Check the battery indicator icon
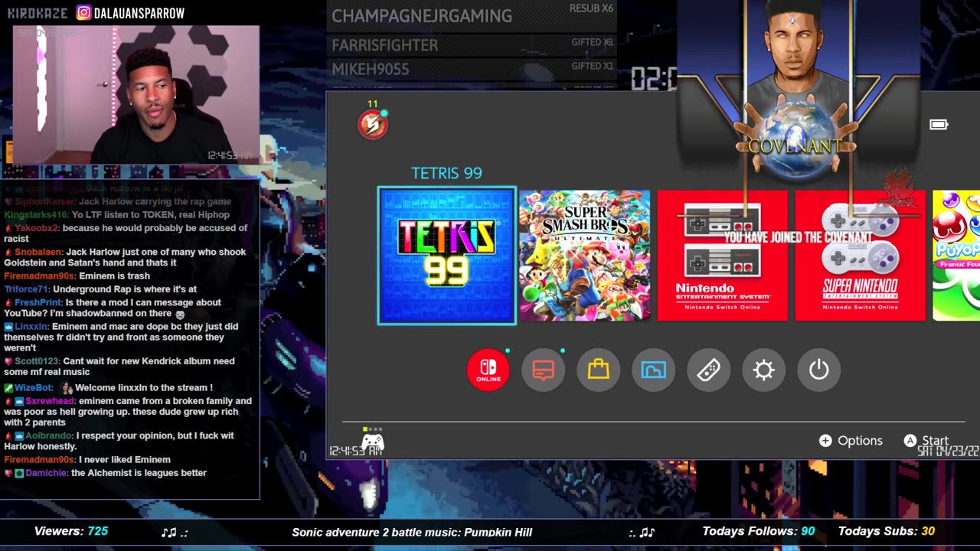 point(939,124)
